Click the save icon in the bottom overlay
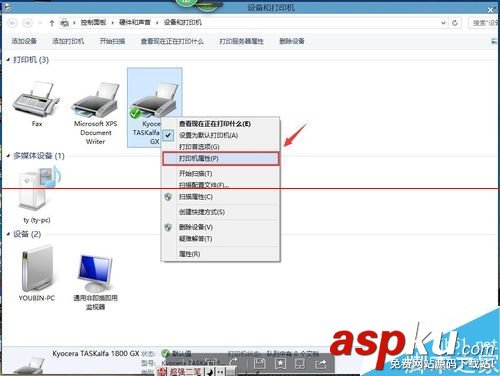Viewport: 500px width, 376px height. pyautogui.click(x=259, y=363)
